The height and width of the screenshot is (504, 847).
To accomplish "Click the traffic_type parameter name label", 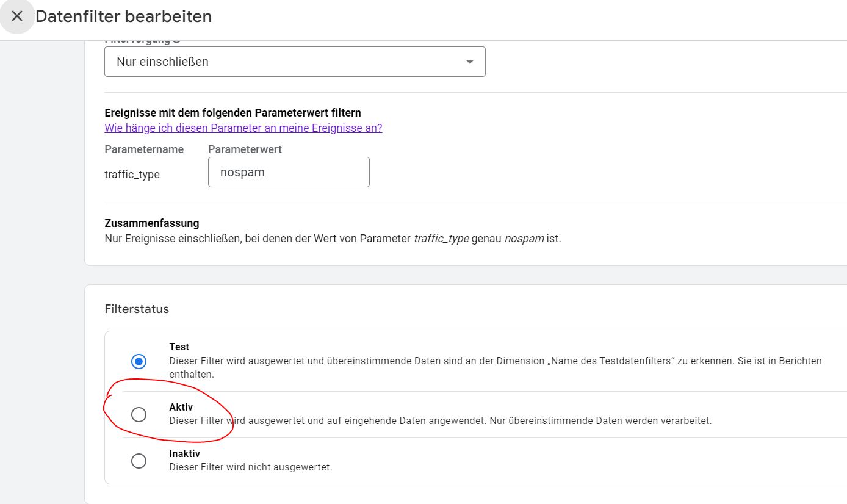I will pyautogui.click(x=132, y=175).
